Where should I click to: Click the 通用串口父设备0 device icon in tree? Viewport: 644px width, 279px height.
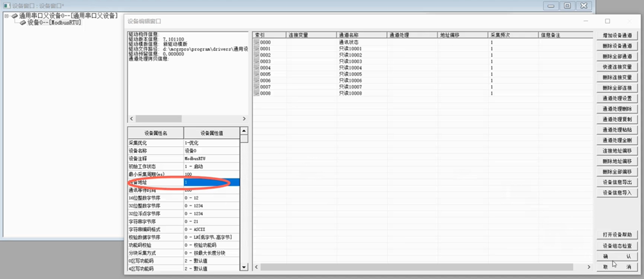pyautogui.click(x=15, y=15)
